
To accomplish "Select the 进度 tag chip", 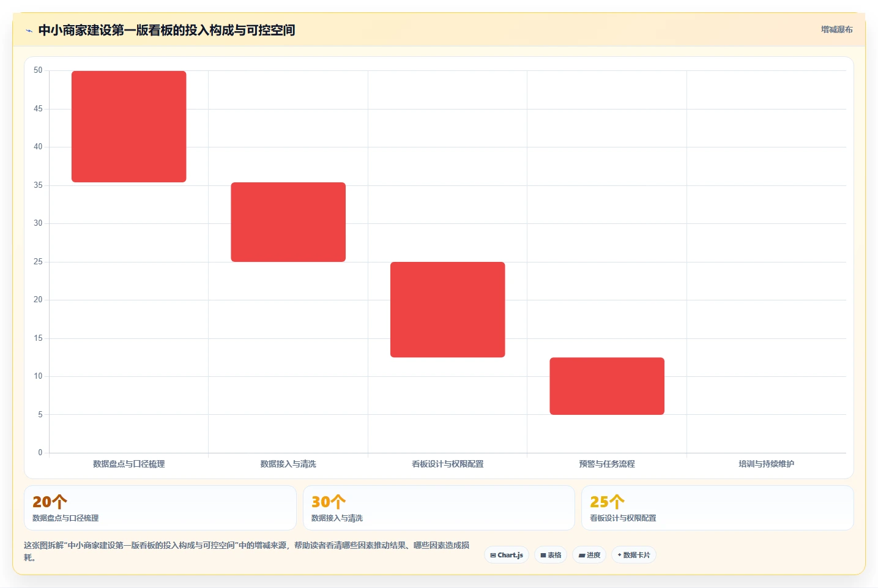I will pyautogui.click(x=589, y=555).
